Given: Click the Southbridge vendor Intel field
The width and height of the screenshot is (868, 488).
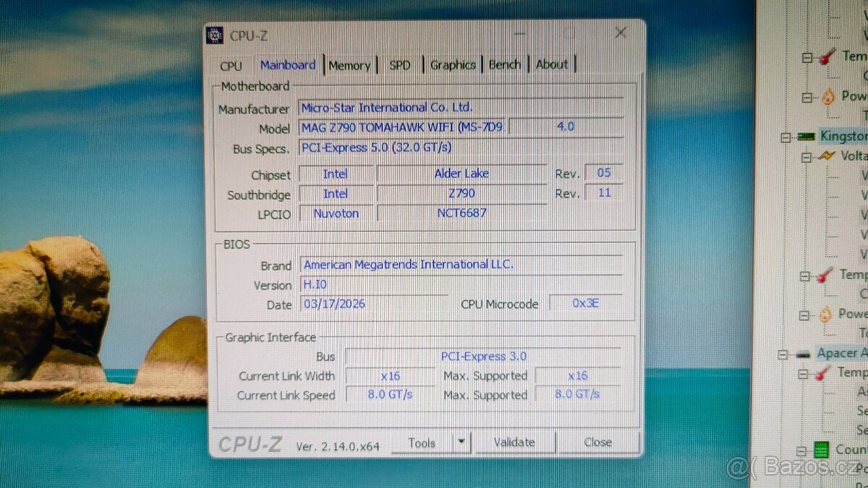Looking at the screenshot, I should pos(336,194).
